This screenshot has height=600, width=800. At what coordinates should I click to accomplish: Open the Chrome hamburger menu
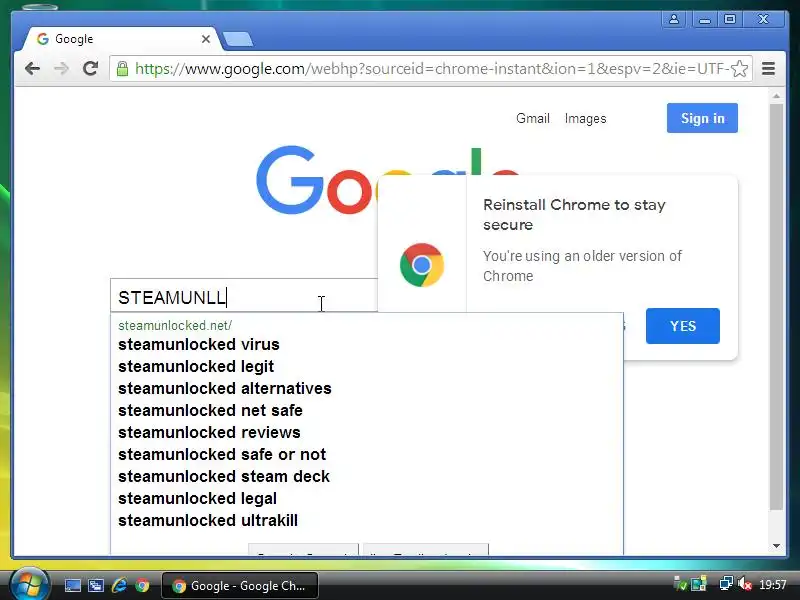point(768,68)
